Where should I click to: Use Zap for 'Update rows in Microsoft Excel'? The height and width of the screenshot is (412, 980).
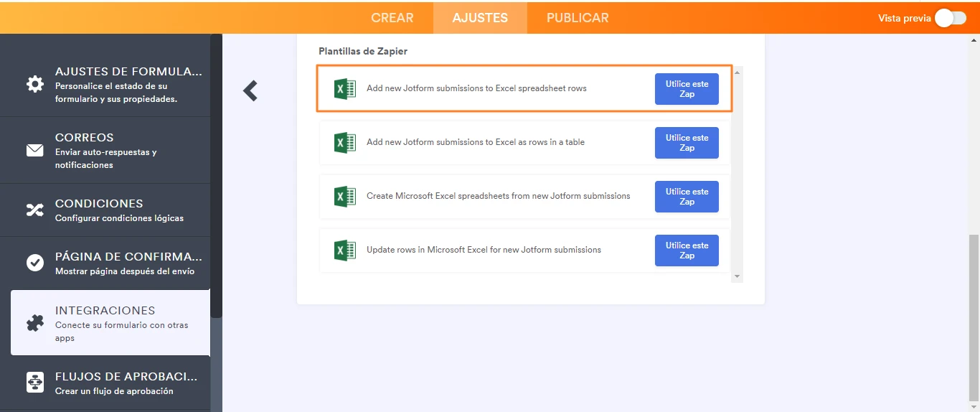tap(687, 251)
